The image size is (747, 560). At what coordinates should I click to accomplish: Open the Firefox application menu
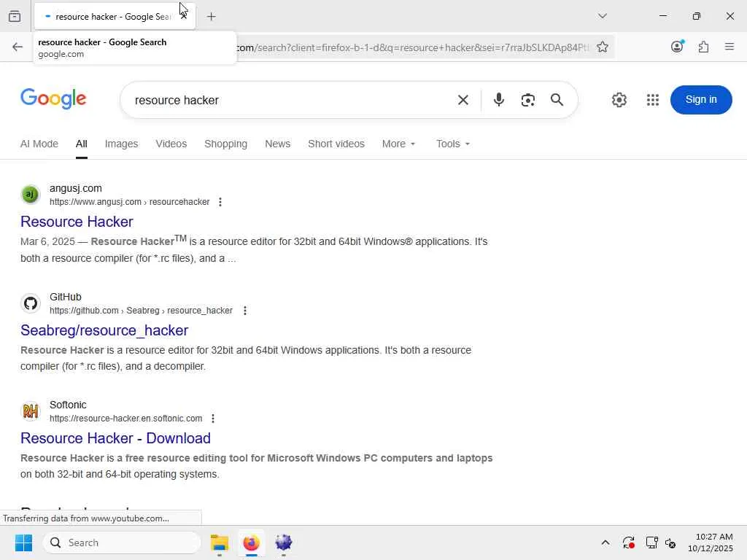(729, 47)
